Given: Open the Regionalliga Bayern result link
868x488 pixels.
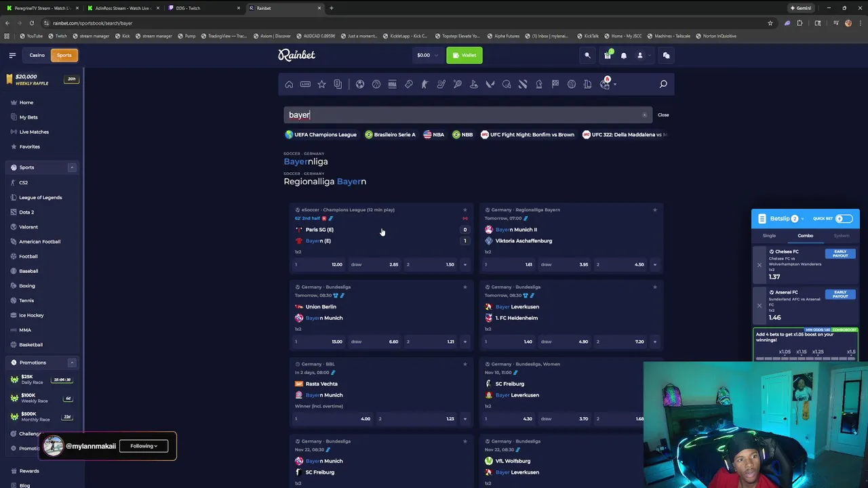Looking at the screenshot, I should pyautogui.click(x=325, y=181).
